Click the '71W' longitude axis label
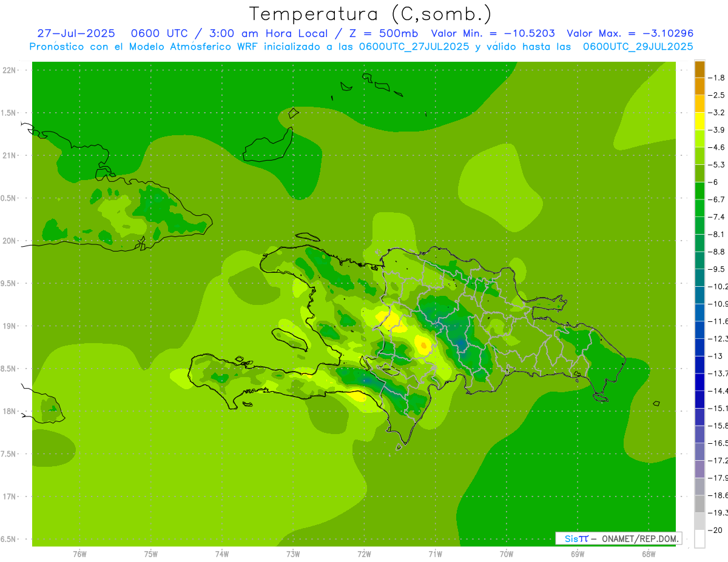Screen dimensions: 728x562 coord(435,554)
